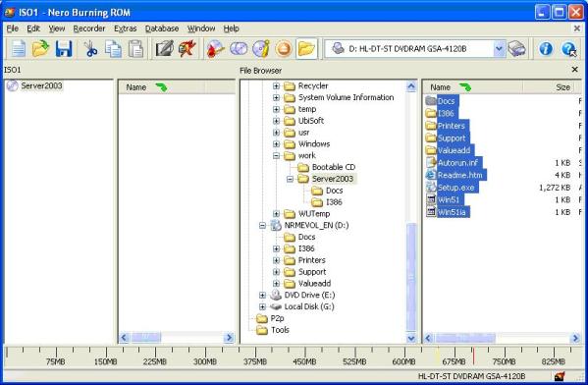
Task: Open the Window menu
Action: pyautogui.click(x=201, y=28)
